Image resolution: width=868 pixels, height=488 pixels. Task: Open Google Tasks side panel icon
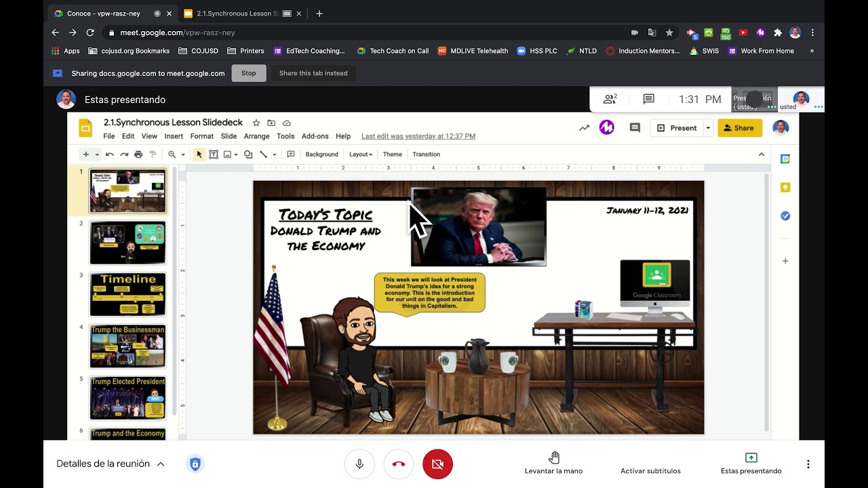[x=785, y=216]
